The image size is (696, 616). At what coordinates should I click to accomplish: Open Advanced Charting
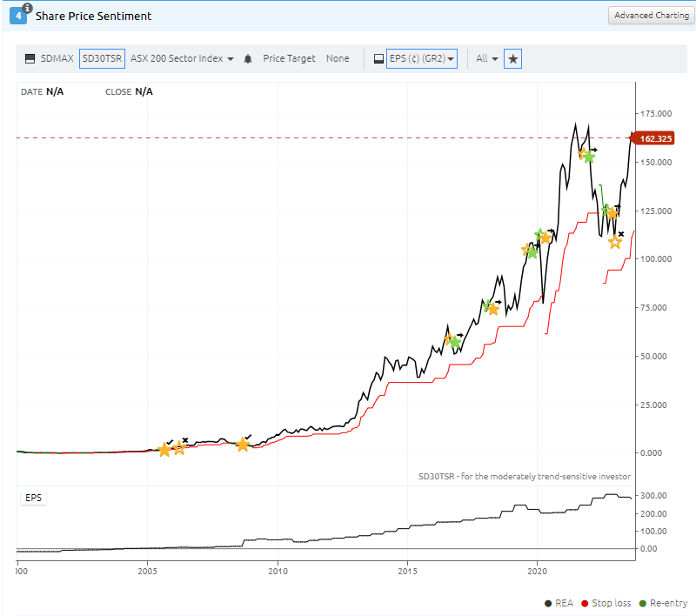click(x=650, y=16)
